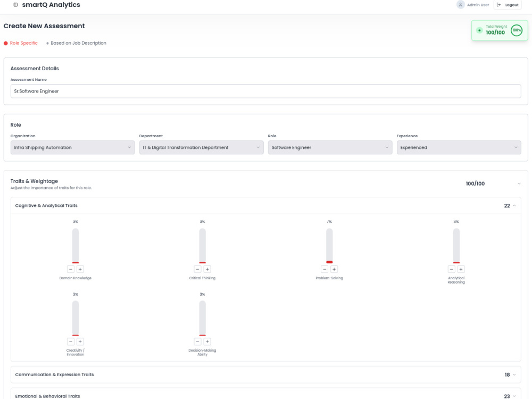Image resolution: width=532 pixels, height=399 pixels.
Task: Click the Problem-Solving label
Action: pyautogui.click(x=329, y=278)
